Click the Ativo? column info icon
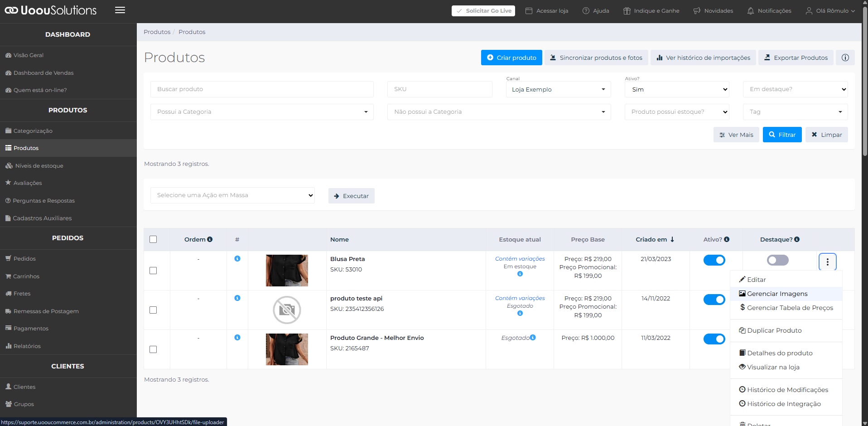 [727, 239]
